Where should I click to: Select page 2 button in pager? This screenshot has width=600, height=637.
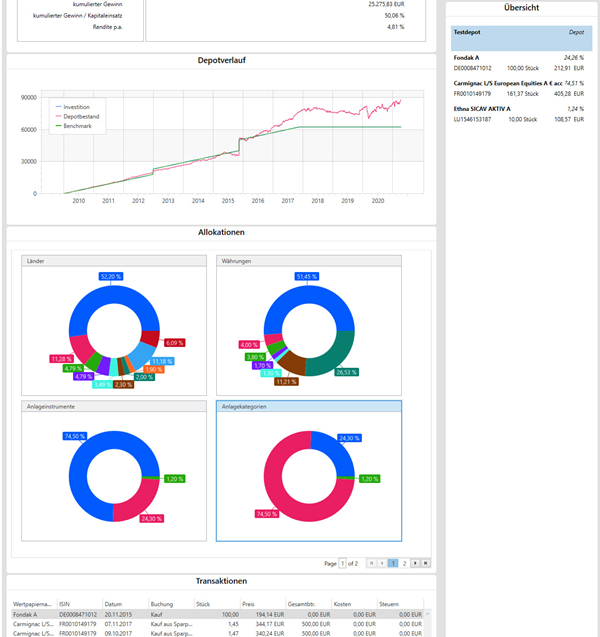[x=404, y=563]
